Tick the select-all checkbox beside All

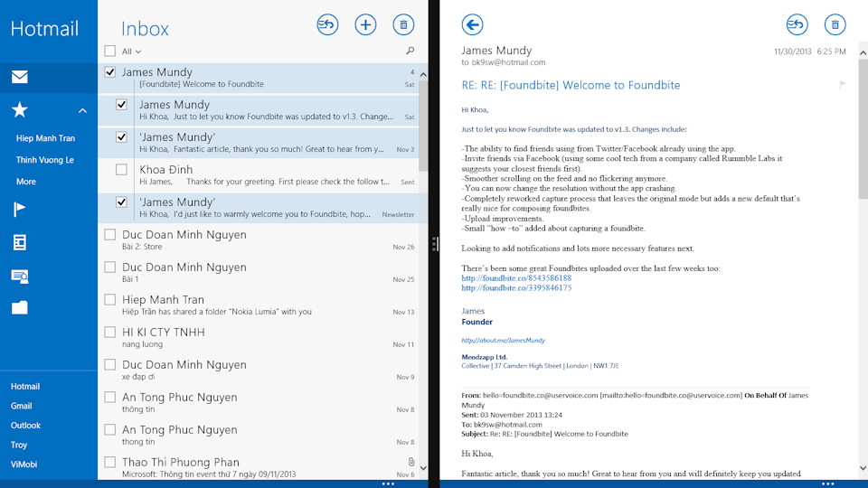click(110, 51)
